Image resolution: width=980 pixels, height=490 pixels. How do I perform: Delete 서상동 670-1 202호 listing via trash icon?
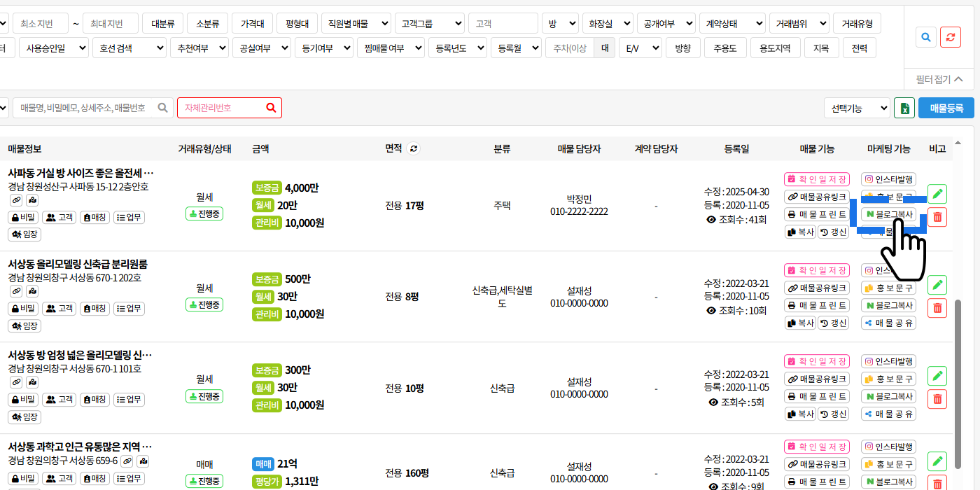pos(937,308)
